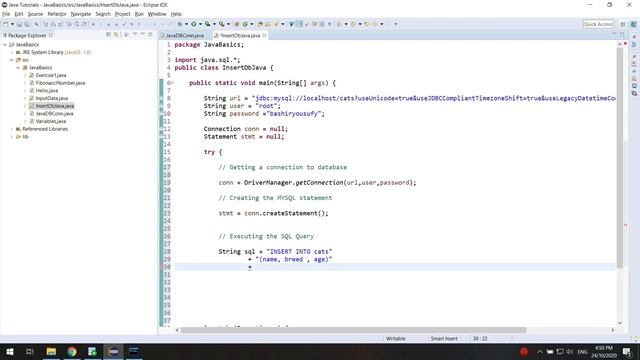Expand the Referenced Libraries node

(11, 129)
